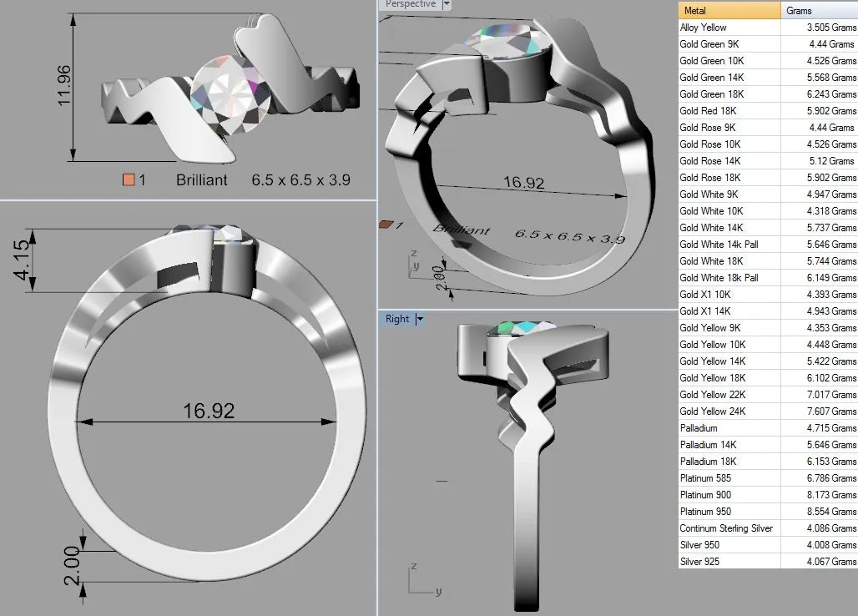Screen dimensions: 858x616
Task: Select the Gold Green 10K row
Action: [768, 61]
